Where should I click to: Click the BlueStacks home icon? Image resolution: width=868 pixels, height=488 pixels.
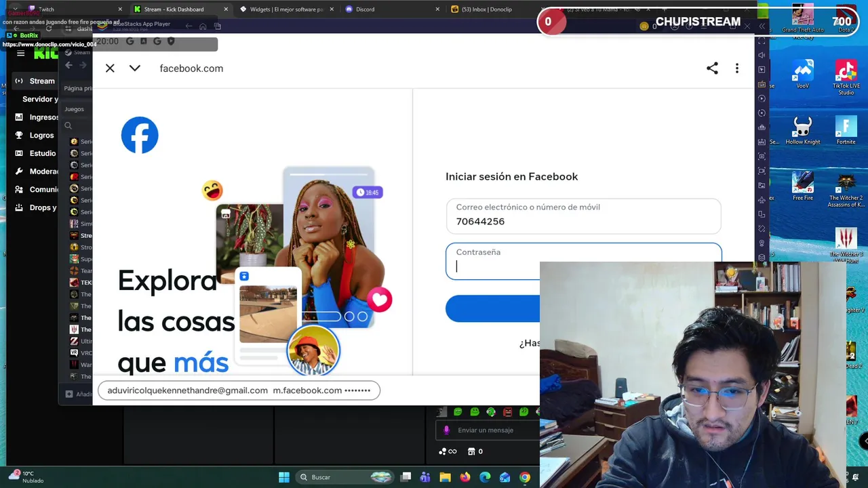click(203, 26)
